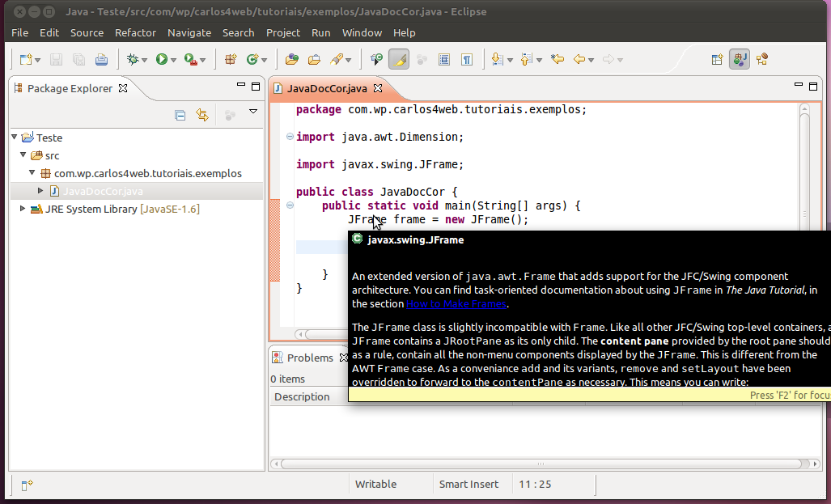Image resolution: width=831 pixels, height=504 pixels.
Task: Click the Open Task folder icon
Action: [x=314, y=59]
